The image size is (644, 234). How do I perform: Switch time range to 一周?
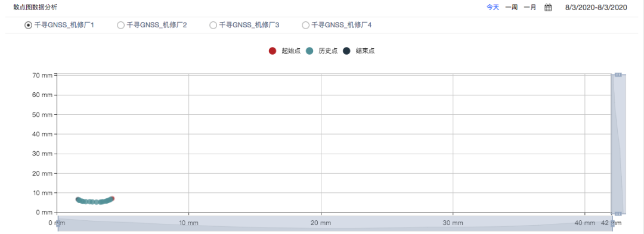point(512,7)
